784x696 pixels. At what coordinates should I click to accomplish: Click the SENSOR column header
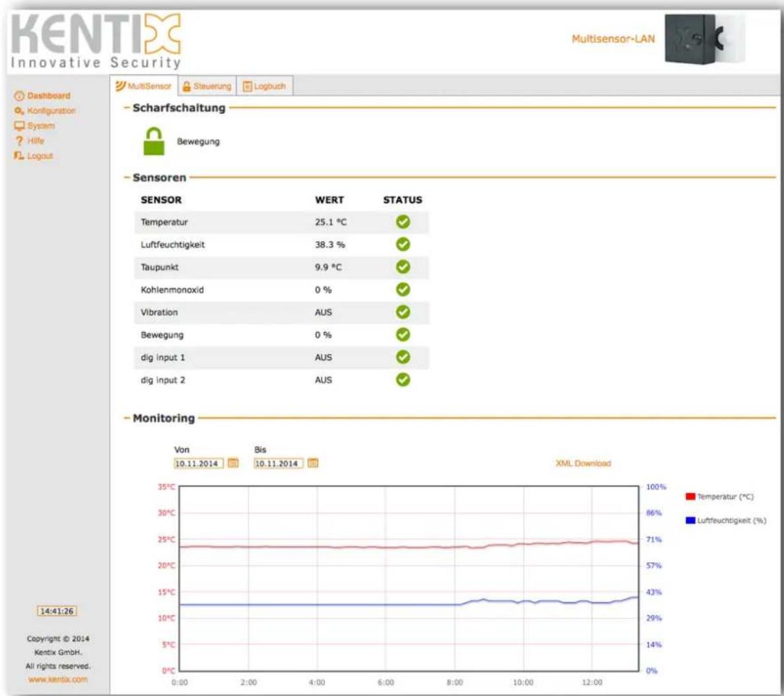click(161, 200)
